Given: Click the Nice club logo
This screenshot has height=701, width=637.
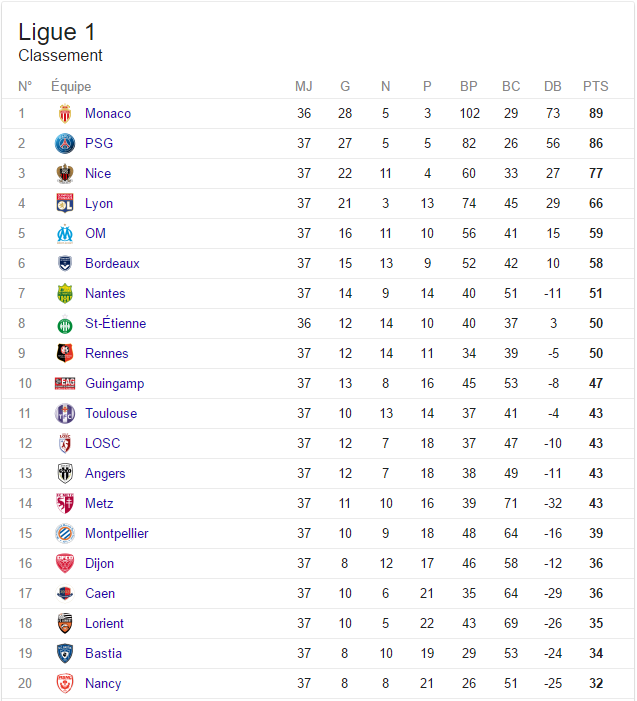Looking at the screenshot, I should click(x=65, y=173).
